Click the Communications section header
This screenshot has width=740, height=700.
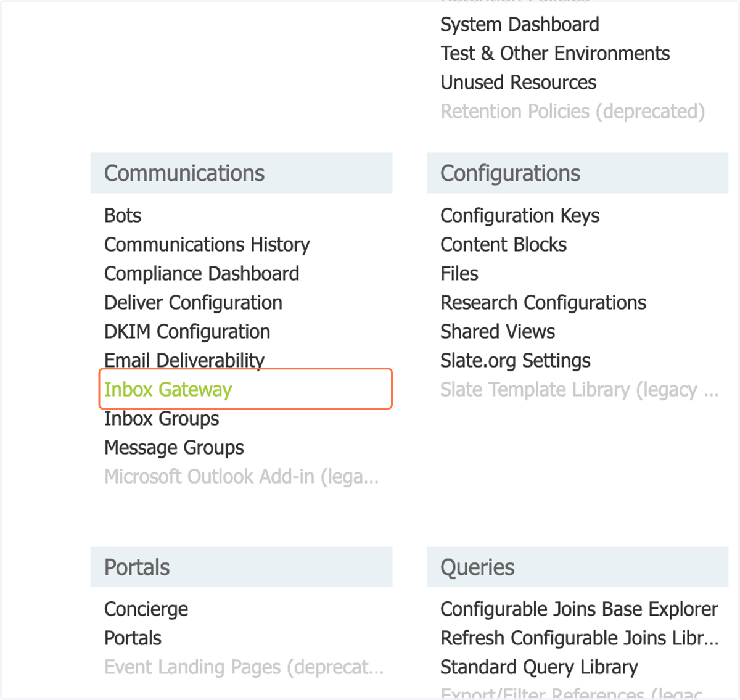pos(241,173)
